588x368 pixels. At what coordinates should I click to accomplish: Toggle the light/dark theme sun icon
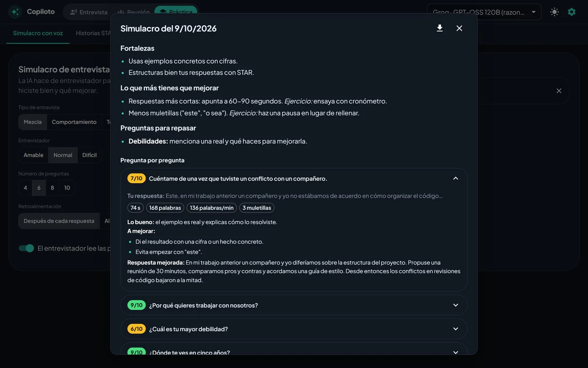pos(554,12)
